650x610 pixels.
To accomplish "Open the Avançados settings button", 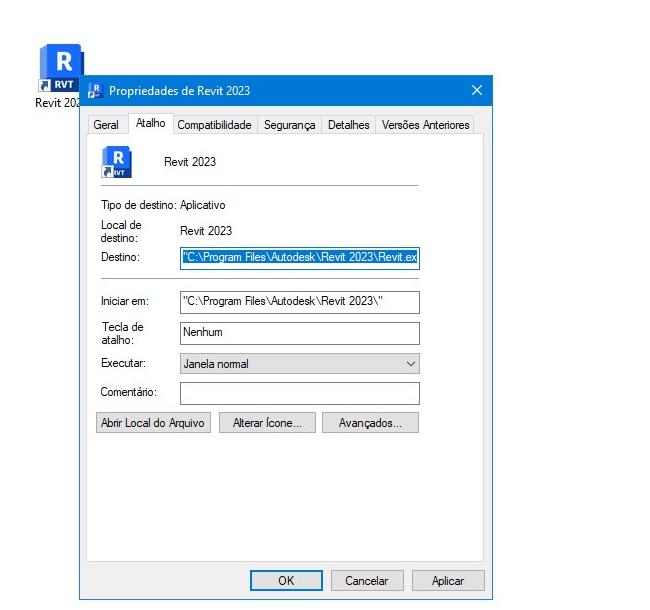I will point(370,423).
